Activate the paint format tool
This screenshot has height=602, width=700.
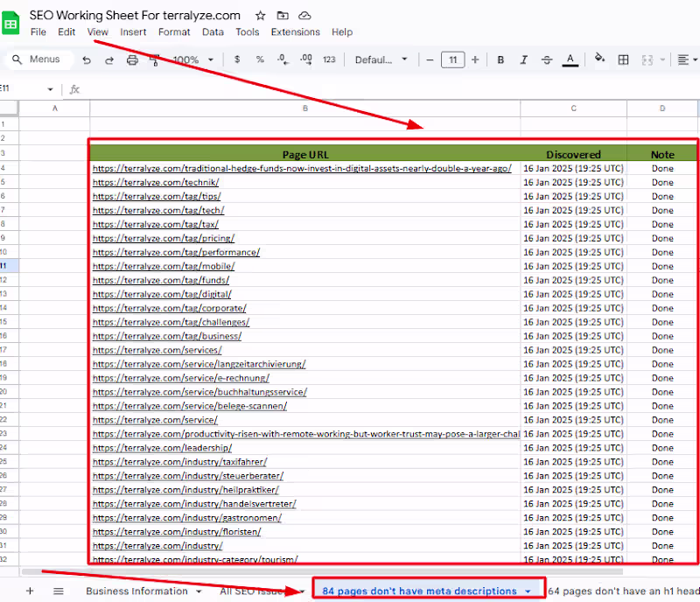(155, 59)
